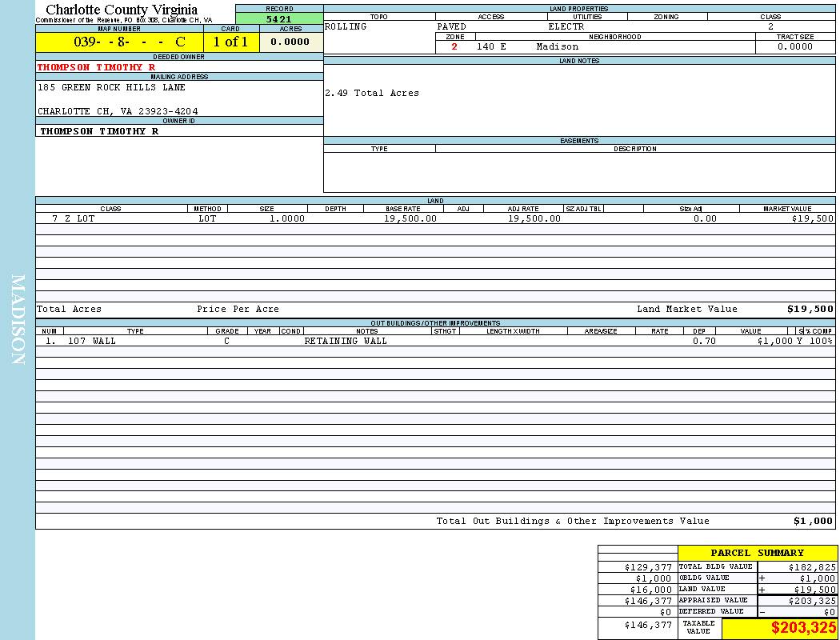Select the ROLLING topo value
The image size is (840, 640).
(x=346, y=26)
